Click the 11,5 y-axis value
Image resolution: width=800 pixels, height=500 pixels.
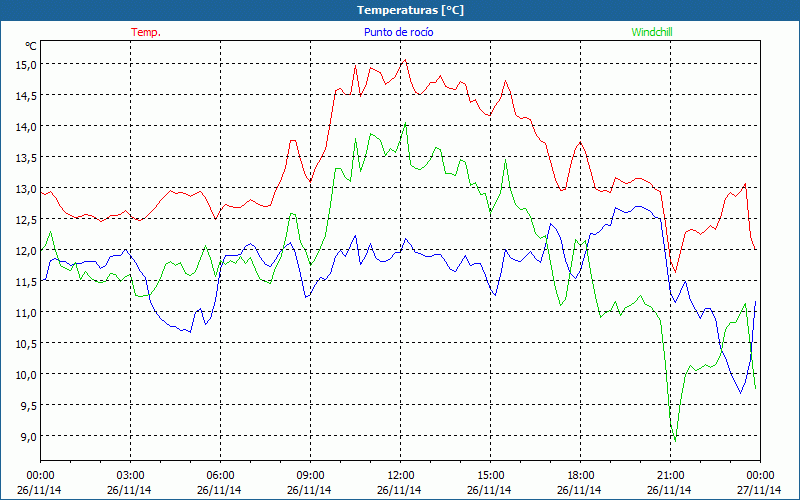pos(26,282)
